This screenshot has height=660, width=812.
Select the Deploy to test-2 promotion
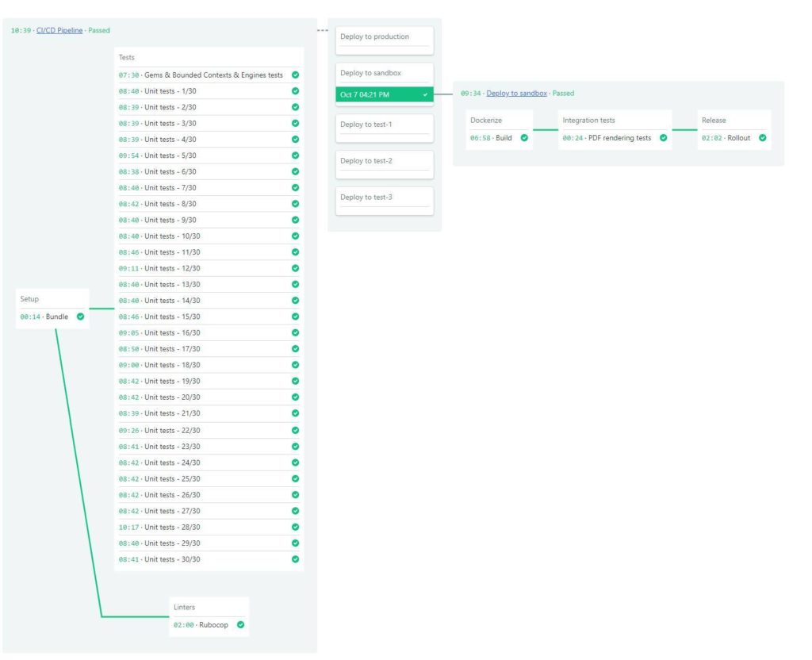385,162
